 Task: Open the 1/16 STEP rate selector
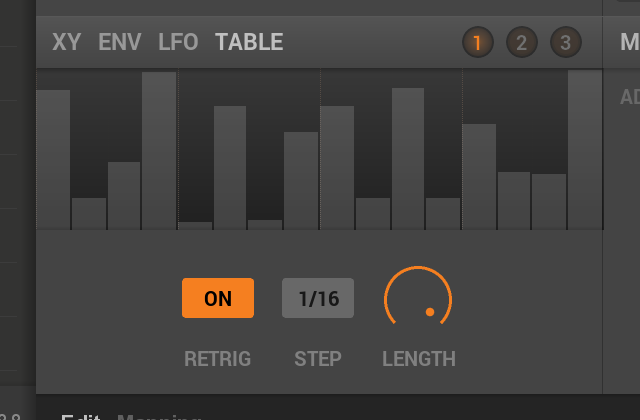(x=318, y=298)
